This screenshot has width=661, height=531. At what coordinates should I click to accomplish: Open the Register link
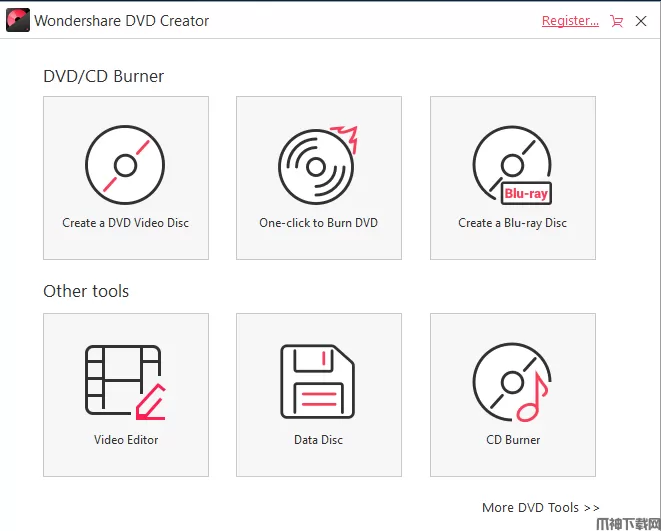pyautogui.click(x=570, y=21)
